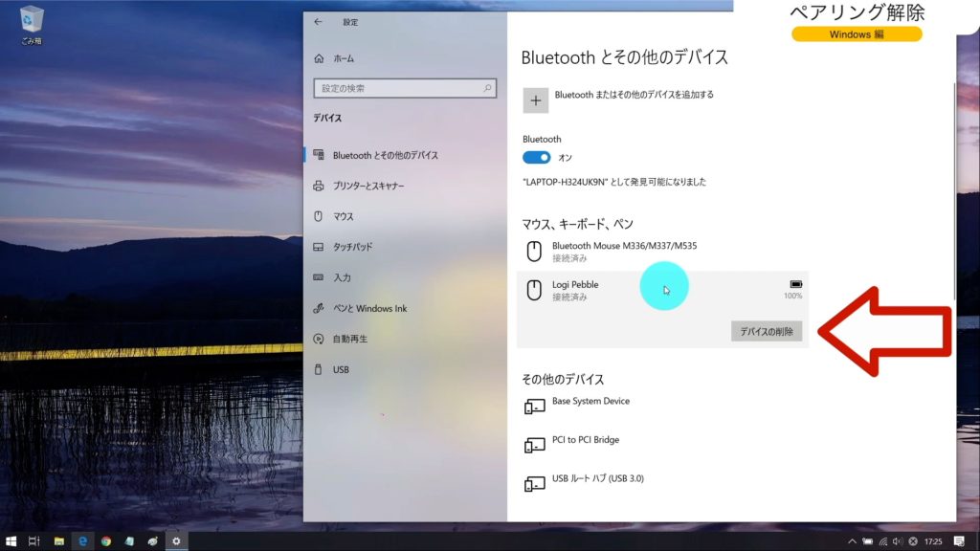Click the volume icon in system tray
This screenshot has height=551, width=980.
[x=898, y=541]
